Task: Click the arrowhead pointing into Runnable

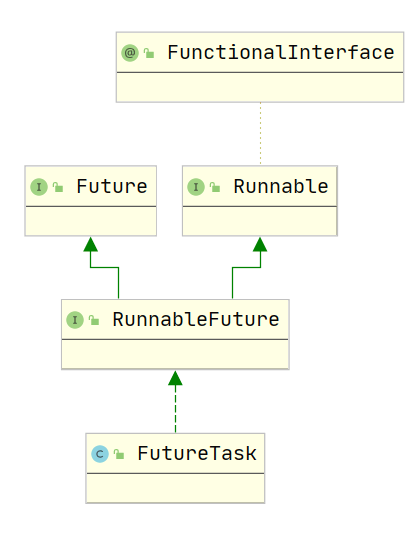Action: [x=260, y=244]
